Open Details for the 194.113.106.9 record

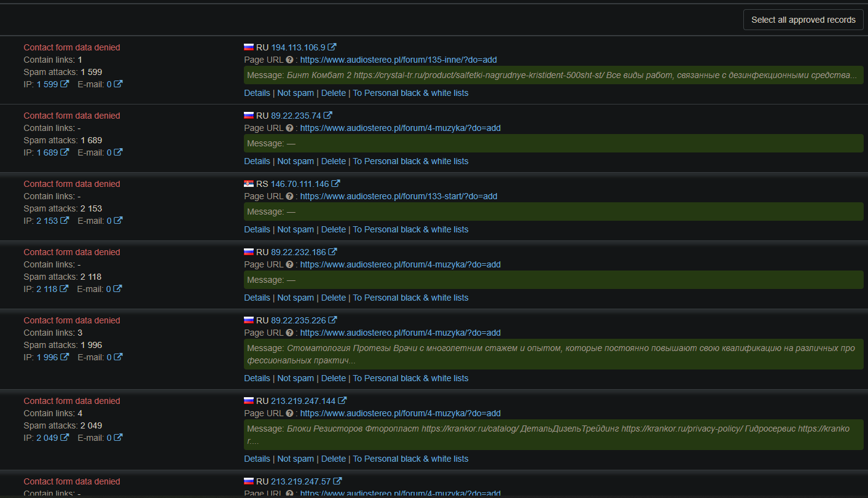257,93
